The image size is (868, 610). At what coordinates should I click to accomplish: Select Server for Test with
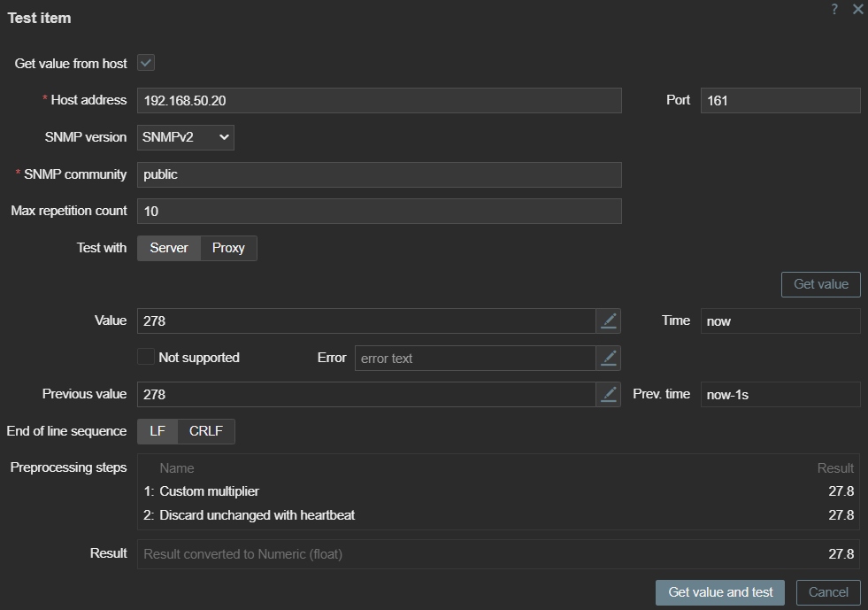169,248
